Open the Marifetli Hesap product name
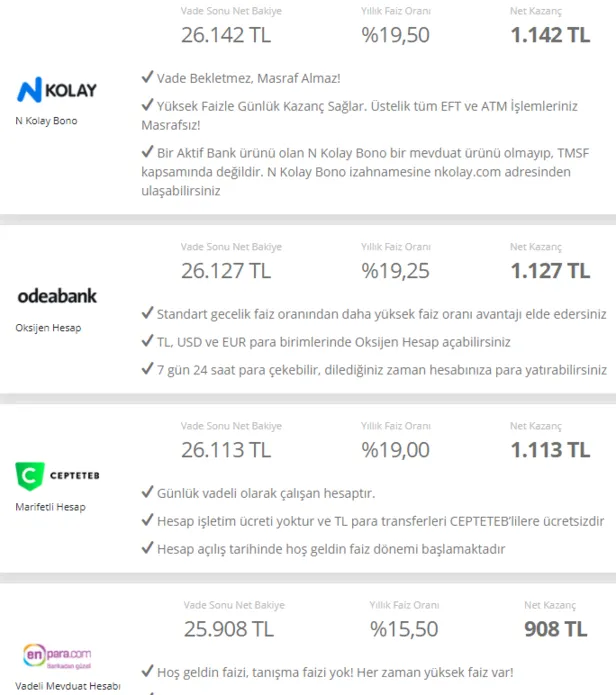 [x=50, y=507]
